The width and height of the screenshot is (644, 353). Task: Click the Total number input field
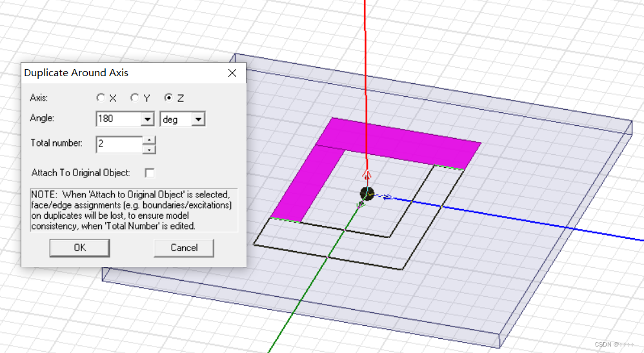(119, 145)
